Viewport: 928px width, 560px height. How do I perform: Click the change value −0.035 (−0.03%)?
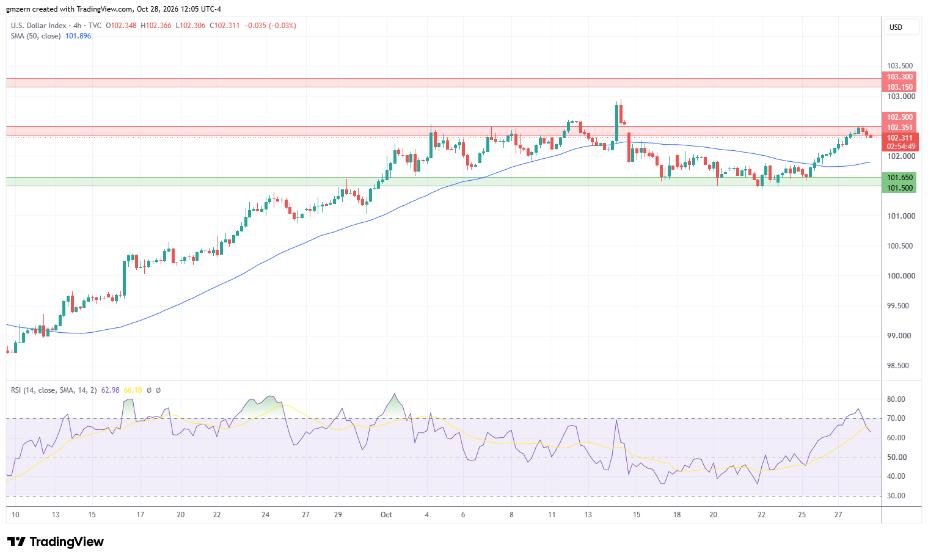[270, 26]
